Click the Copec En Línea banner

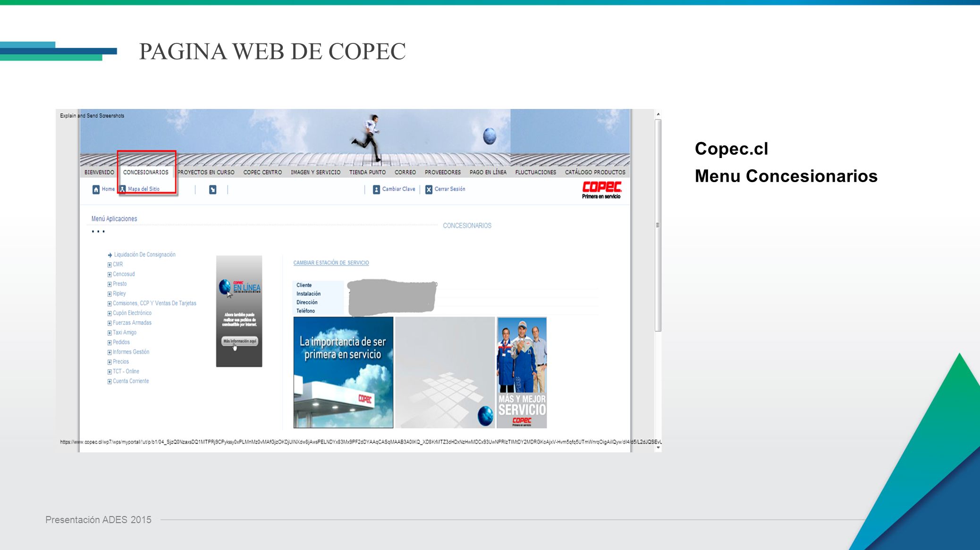click(239, 311)
